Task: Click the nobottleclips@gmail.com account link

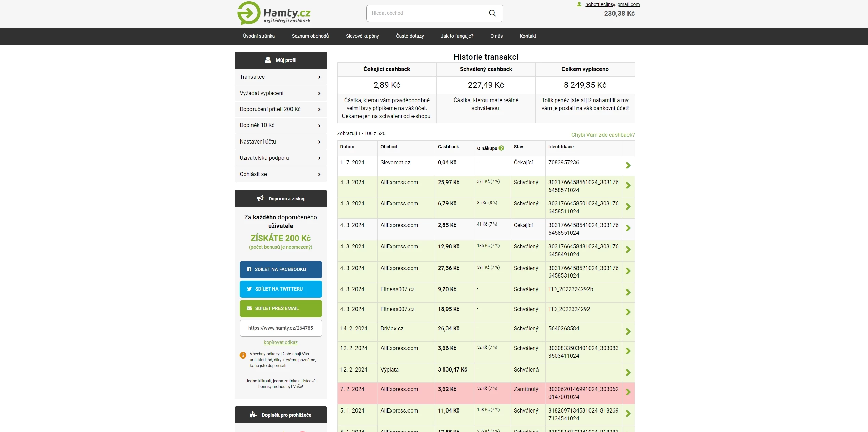Action: click(x=612, y=4)
